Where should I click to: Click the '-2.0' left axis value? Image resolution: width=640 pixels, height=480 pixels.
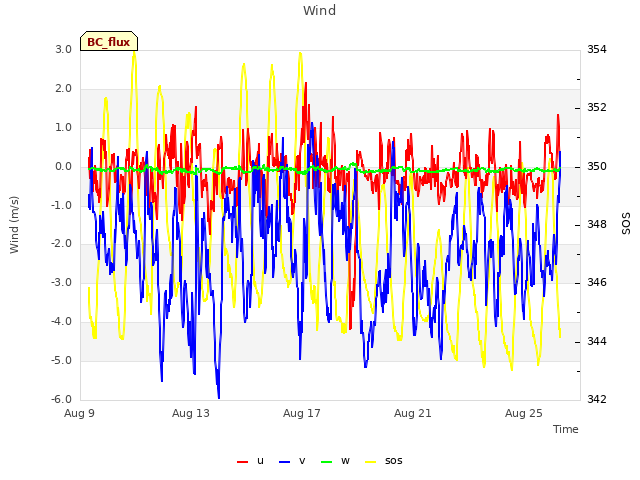point(62,244)
